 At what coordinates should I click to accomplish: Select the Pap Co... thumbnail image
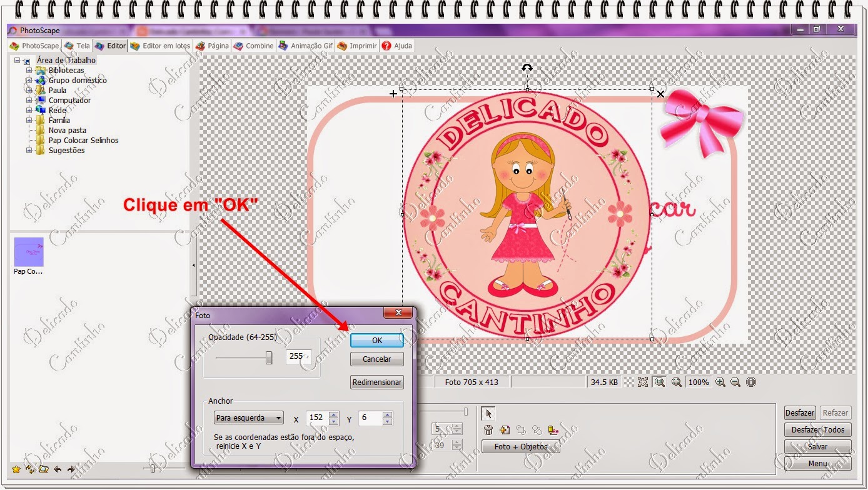click(x=29, y=252)
